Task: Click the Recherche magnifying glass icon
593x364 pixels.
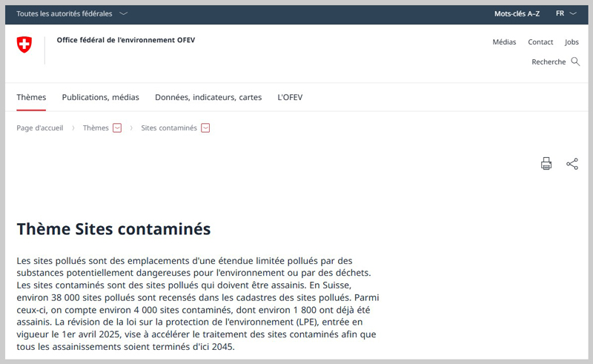Action: pos(575,62)
